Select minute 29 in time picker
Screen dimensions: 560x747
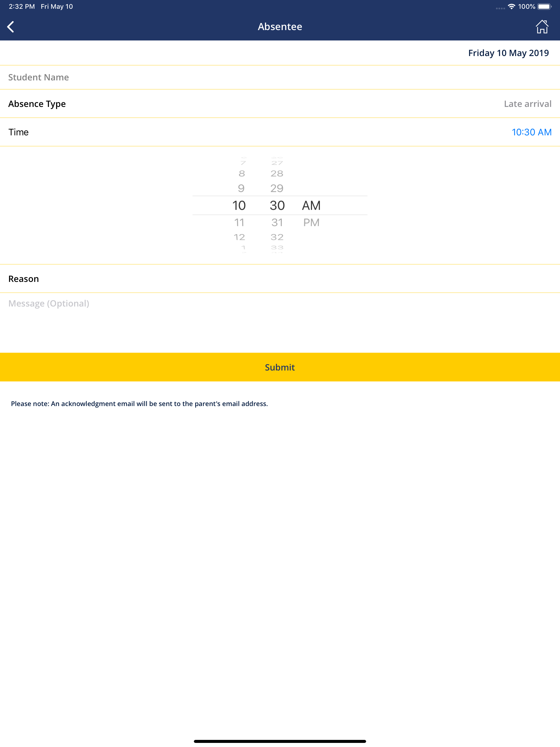tap(277, 188)
